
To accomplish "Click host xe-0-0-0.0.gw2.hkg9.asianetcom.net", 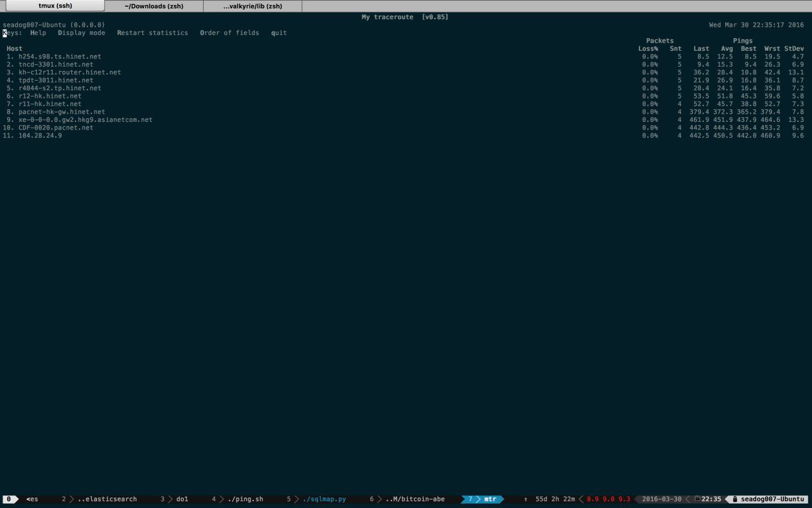I will pyautogui.click(x=86, y=120).
